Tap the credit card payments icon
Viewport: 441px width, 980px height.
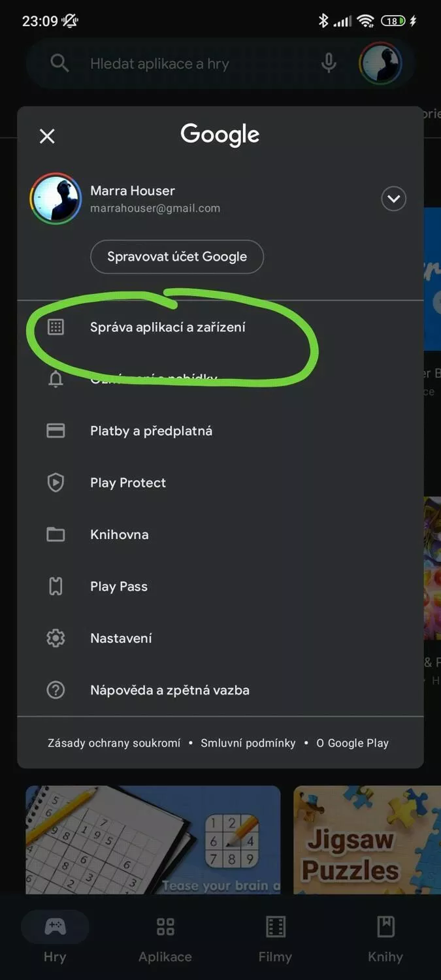click(56, 431)
